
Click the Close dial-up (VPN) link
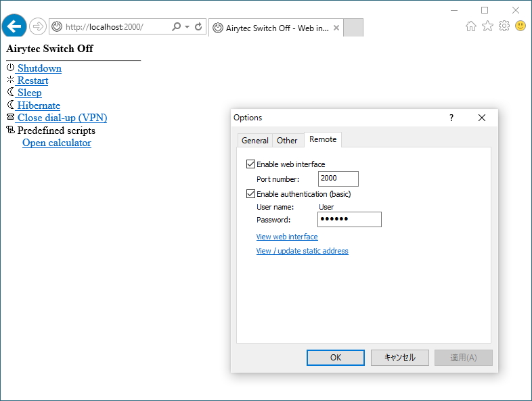[62, 118]
